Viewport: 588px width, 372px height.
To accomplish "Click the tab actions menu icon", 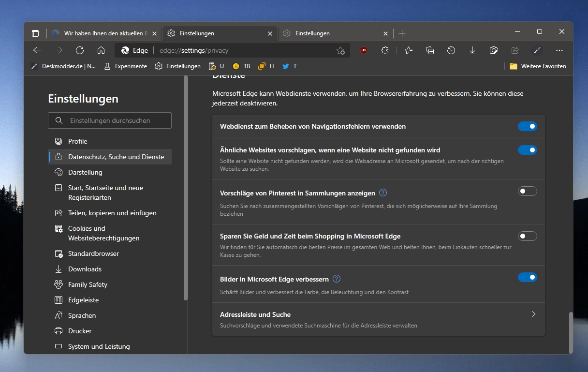I will pos(35,33).
